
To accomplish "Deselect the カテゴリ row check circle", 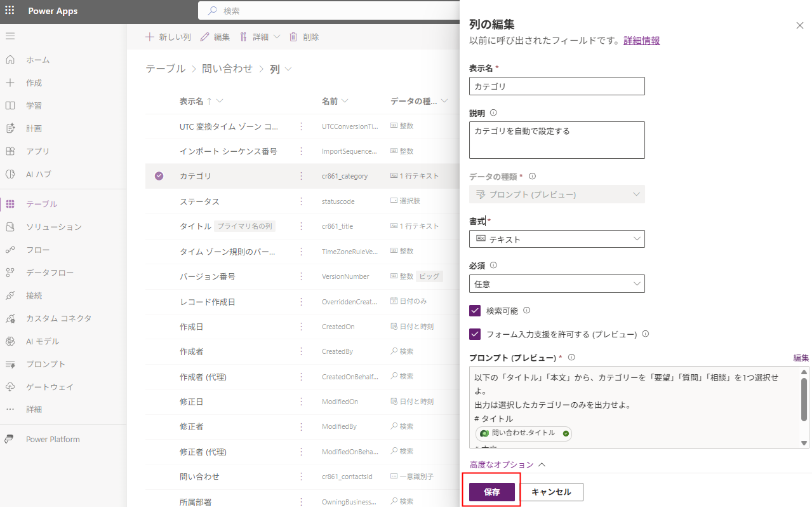I will click(x=159, y=176).
